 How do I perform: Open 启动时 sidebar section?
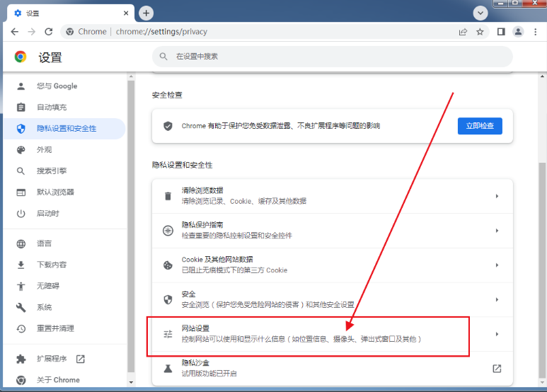click(x=65, y=214)
